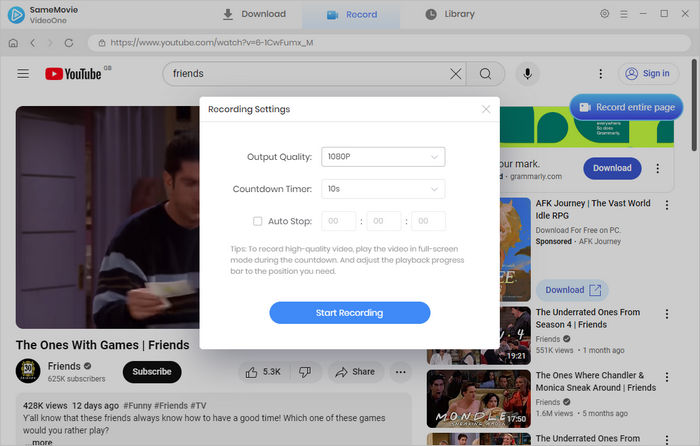Reload the page with refresh icon
This screenshot has width=700, height=446.
coord(69,43)
